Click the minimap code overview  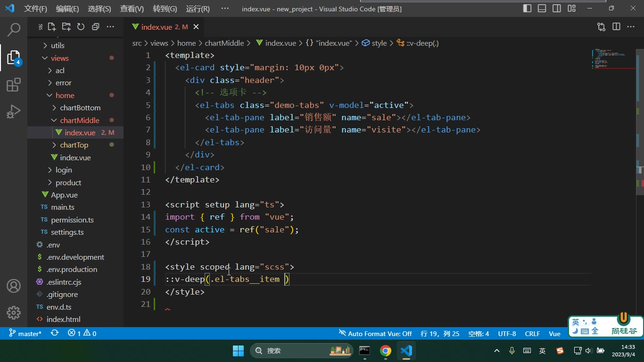[613, 59]
